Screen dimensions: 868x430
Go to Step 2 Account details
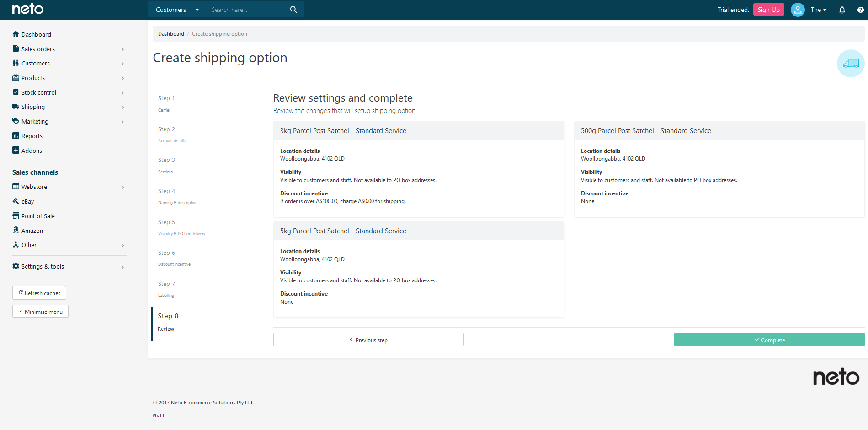click(171, 134)
